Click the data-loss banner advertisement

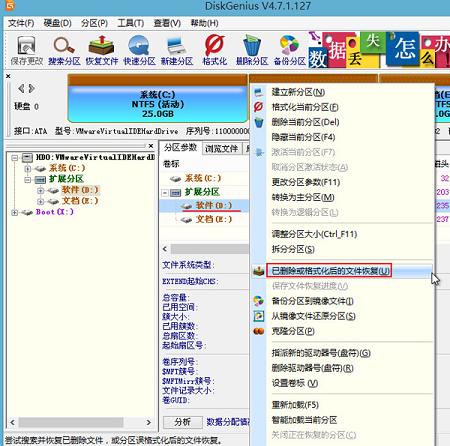[x=379, y=49]
